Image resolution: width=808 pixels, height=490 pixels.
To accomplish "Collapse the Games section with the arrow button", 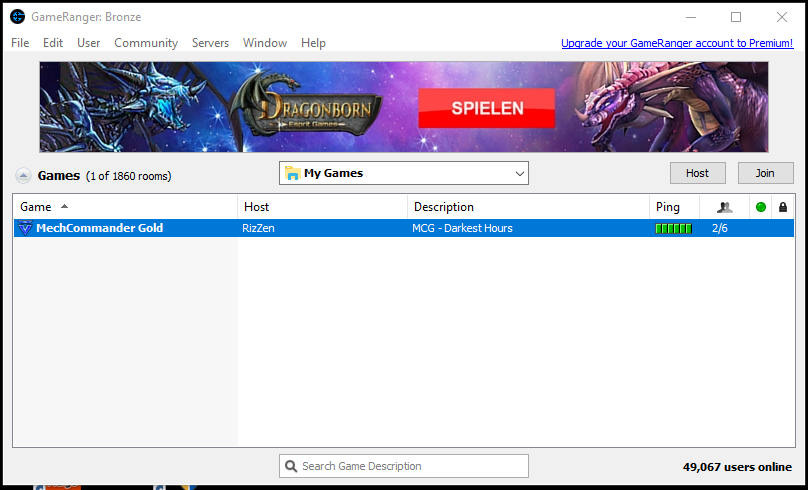I will coord(23,176).
